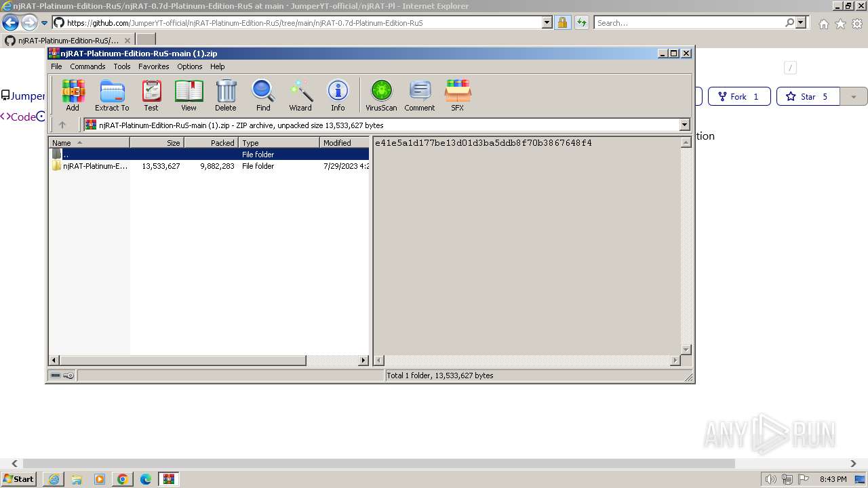The height and width of the screenshot is (488, 868).
Task: Go up one folder level arrow
Action: (62, 125)
